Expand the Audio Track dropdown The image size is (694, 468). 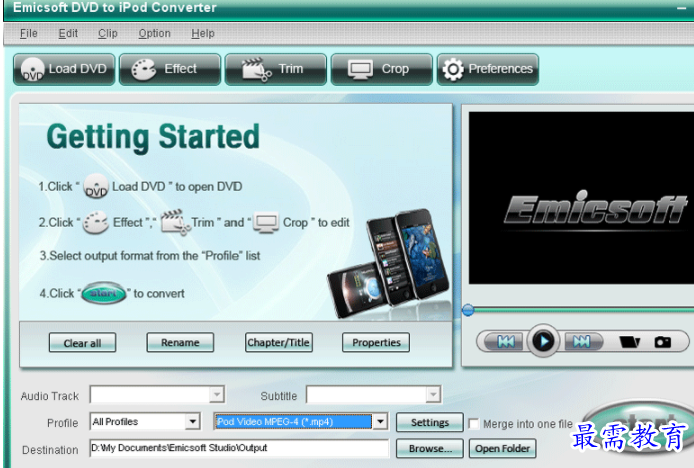pos(217,394)
